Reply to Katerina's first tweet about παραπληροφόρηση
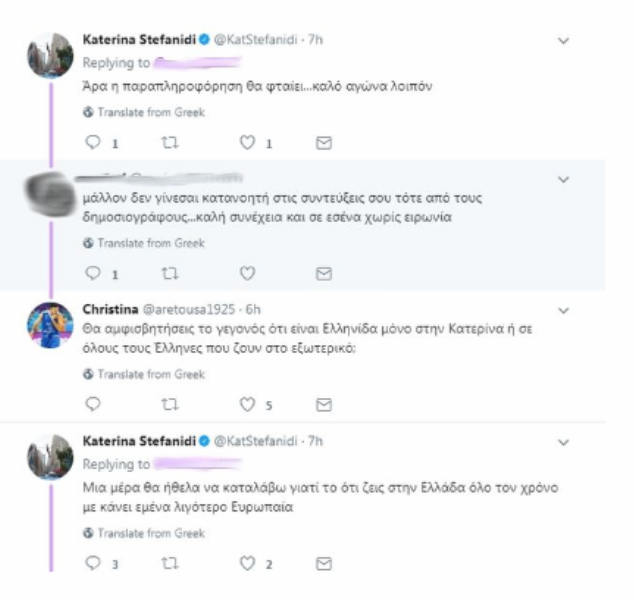The height and width of the screenshot is (600, 635). [x=93, y=144]
